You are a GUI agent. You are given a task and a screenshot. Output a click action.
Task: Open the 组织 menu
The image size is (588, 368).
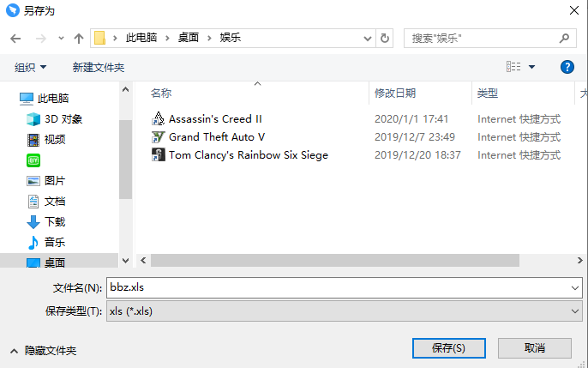[30, 68]
